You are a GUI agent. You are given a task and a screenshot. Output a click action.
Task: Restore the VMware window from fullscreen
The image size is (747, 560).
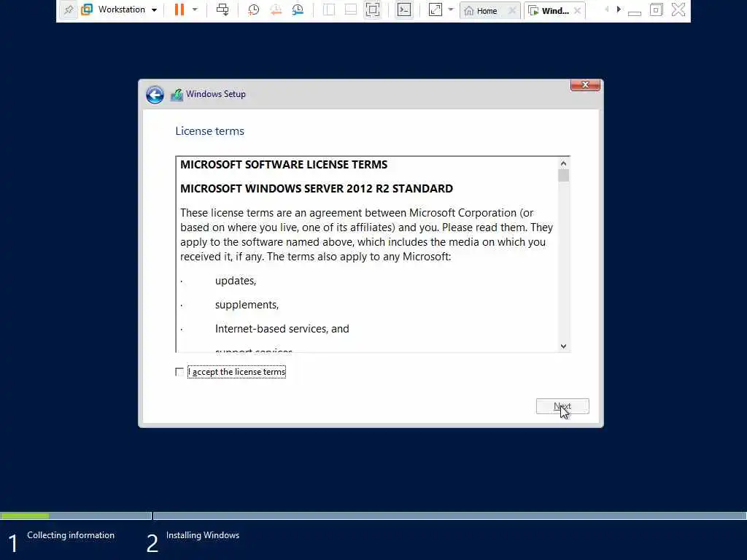(x=656, y=9)
